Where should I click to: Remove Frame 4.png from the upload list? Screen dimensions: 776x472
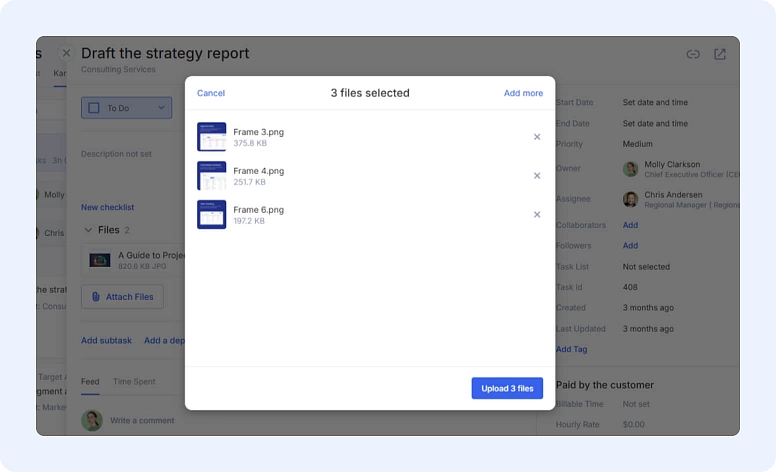(x=537, y=176)
